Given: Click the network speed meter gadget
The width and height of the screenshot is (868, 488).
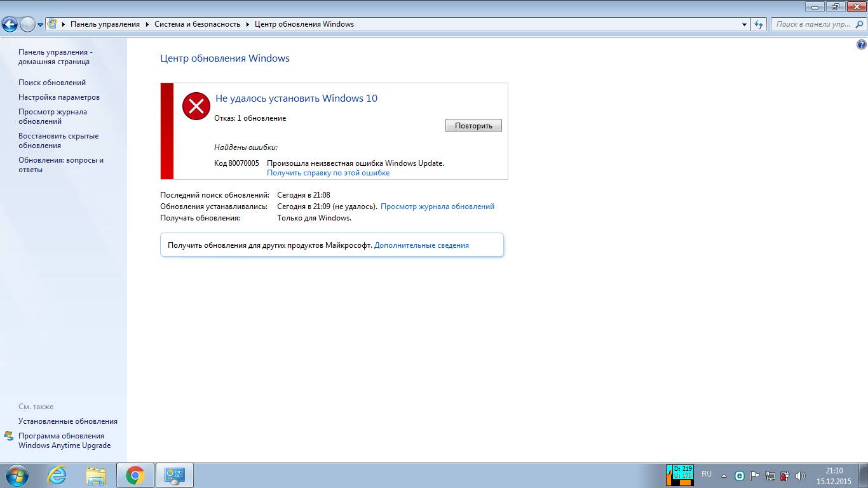Looking at the screenshot, I should [679, 475].
